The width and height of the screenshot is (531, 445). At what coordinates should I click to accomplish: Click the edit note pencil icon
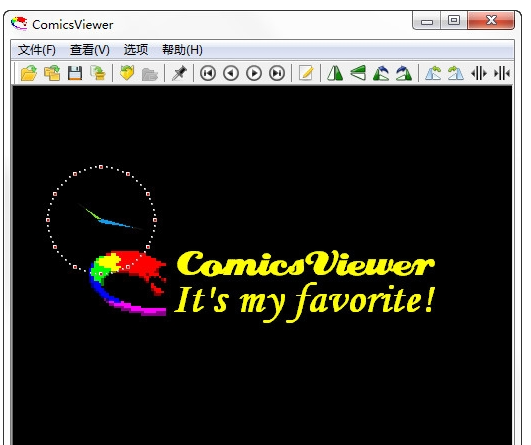tap(306, 73)
